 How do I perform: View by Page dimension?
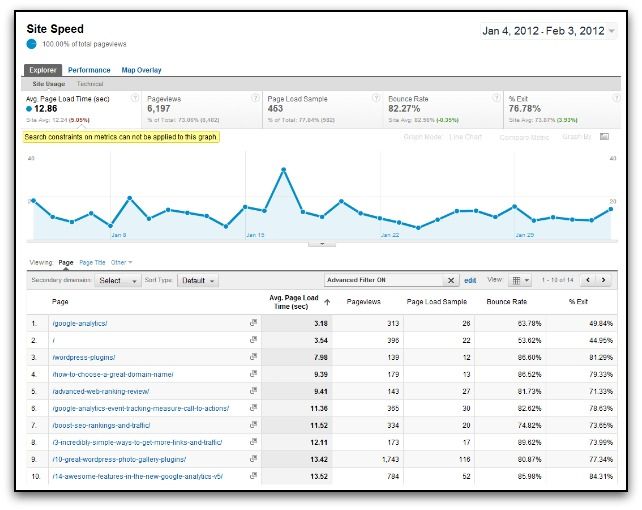(66, 262)
